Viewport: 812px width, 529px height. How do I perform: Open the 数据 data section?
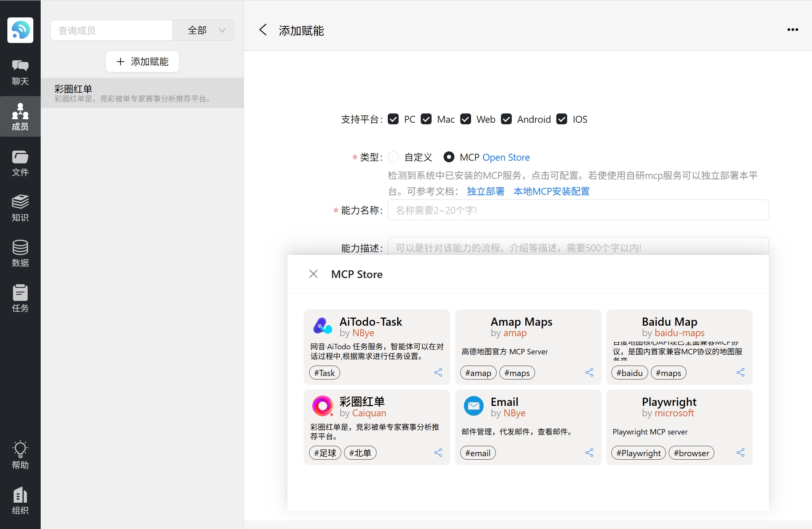(x=20, y=254)
